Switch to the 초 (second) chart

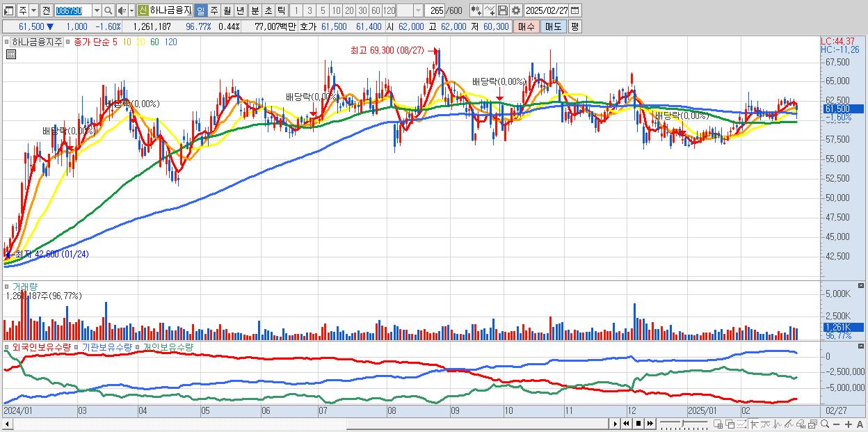click(268, 10)
